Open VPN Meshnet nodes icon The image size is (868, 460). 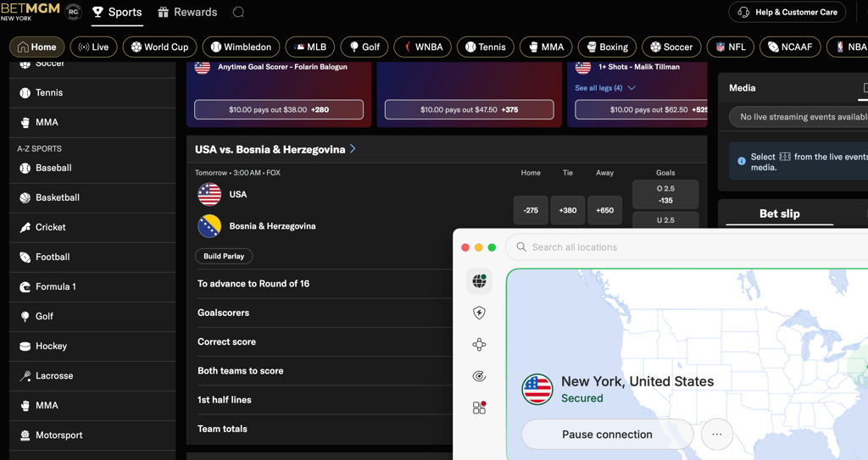pyautogui.click(x=480, y=345)
